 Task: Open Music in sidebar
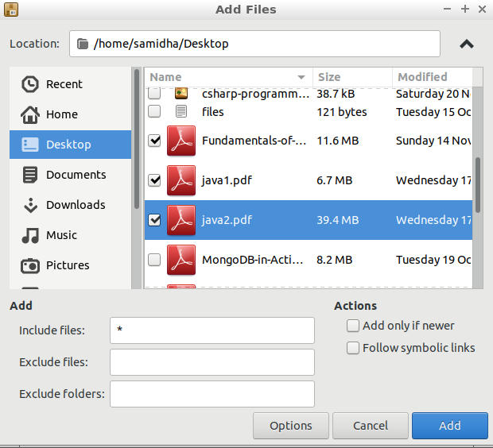pos(71,235)
